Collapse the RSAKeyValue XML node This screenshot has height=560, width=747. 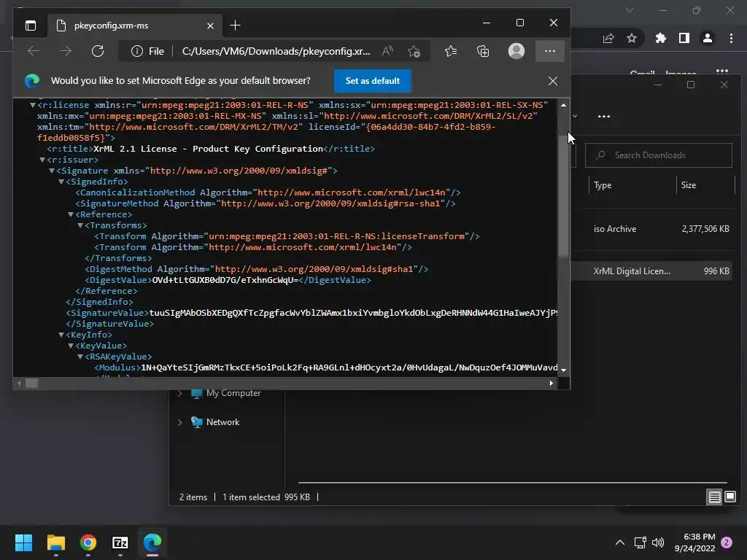point(80,357)
